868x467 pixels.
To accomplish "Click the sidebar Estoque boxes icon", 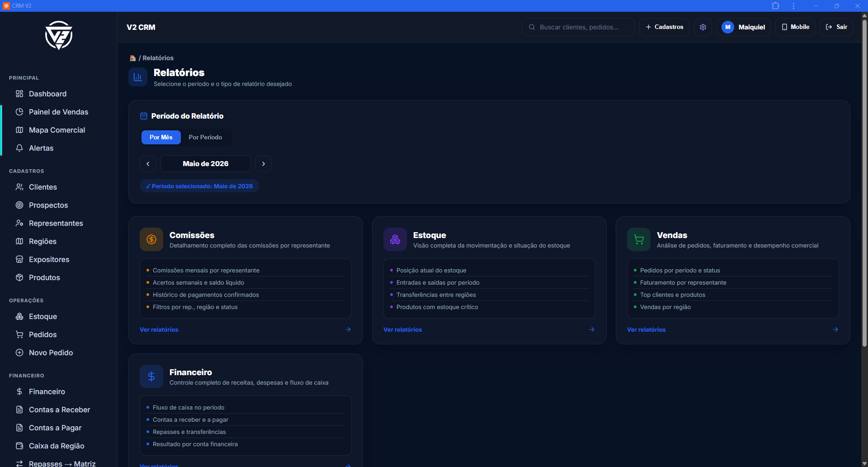I will click(19, 316).
